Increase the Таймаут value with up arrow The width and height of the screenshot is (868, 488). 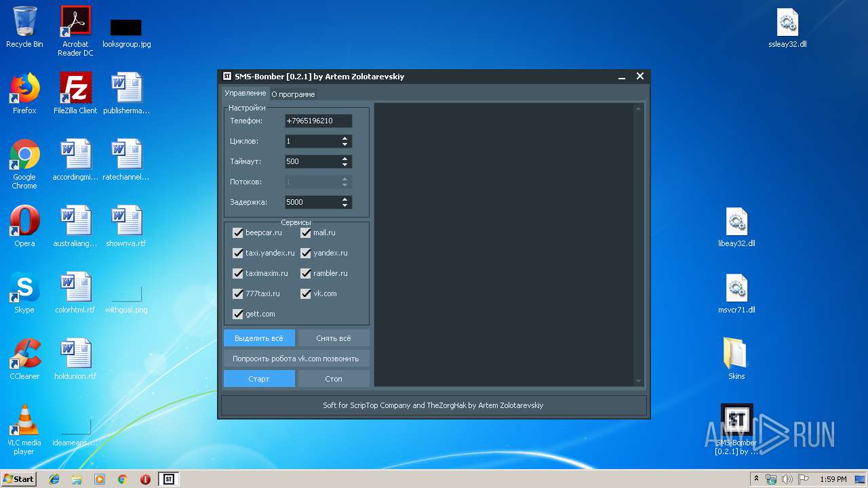point(345,159)
